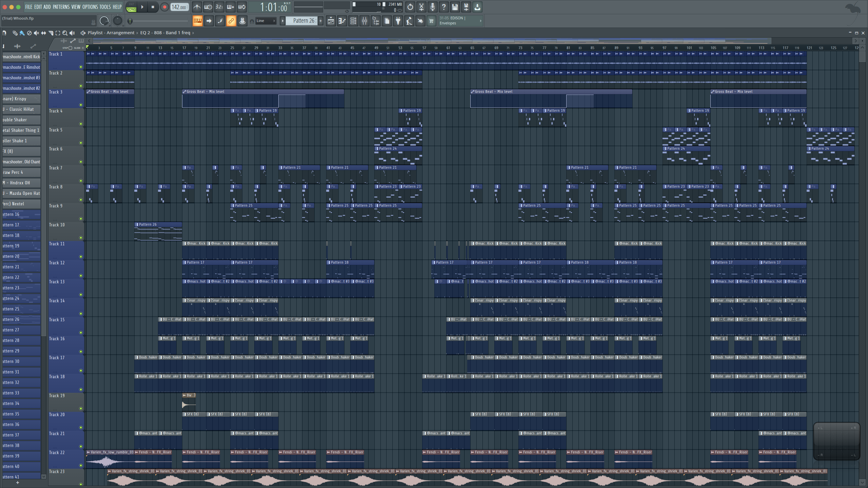This screenshot has height=488, width=868.
Task: Open the TOOLS menu
Action: click(x=105, y=7)
